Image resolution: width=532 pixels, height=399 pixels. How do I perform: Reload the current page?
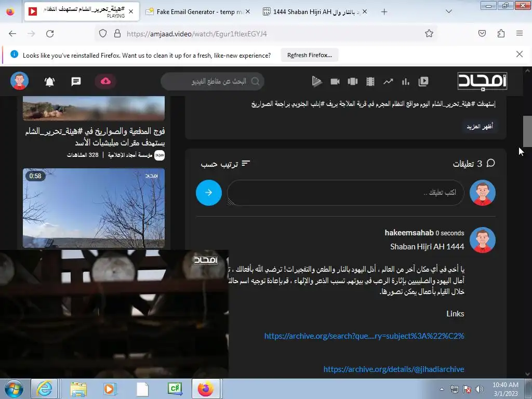tap(50, 34)
